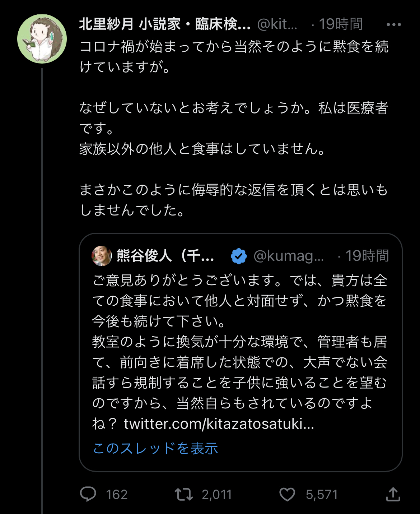Screen dimensions: 420x514
Task: Click the main tweet's 19時間 timestamp
Action: tap(341, 24)
